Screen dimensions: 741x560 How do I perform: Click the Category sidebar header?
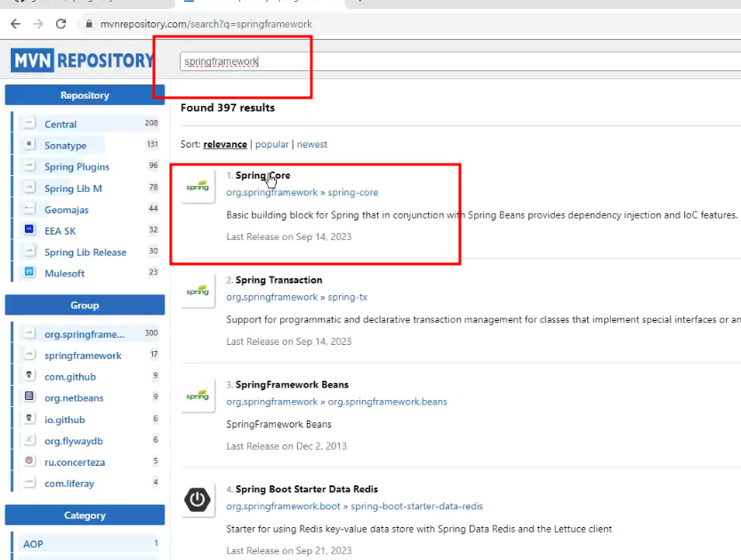coord(85,516)
